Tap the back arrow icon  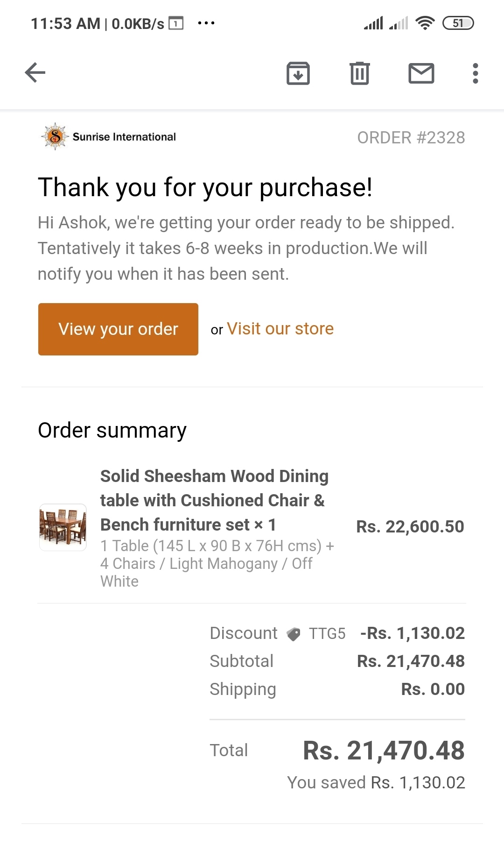coord(35,73)
